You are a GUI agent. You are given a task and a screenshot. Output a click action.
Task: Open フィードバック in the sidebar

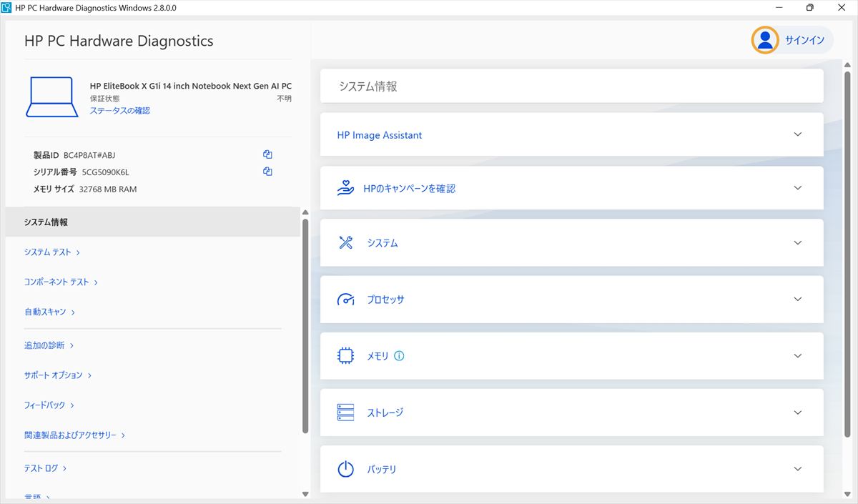tap(49, 405)
